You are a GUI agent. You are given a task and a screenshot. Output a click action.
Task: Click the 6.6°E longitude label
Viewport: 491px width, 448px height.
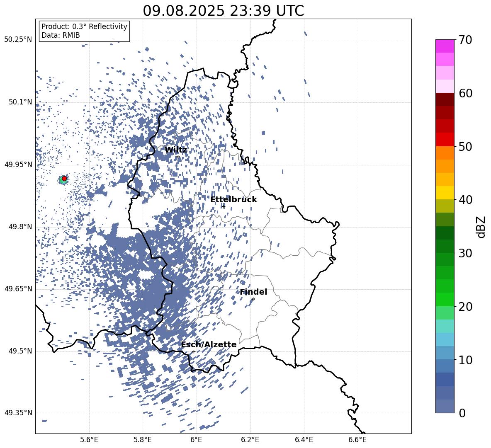(x=357, y=440)
